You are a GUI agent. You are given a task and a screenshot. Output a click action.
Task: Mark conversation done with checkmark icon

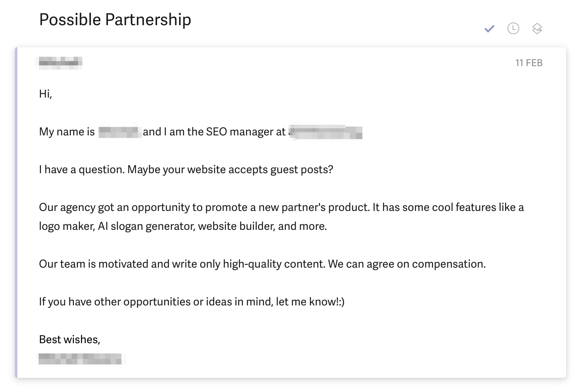[x=489, y=28]
